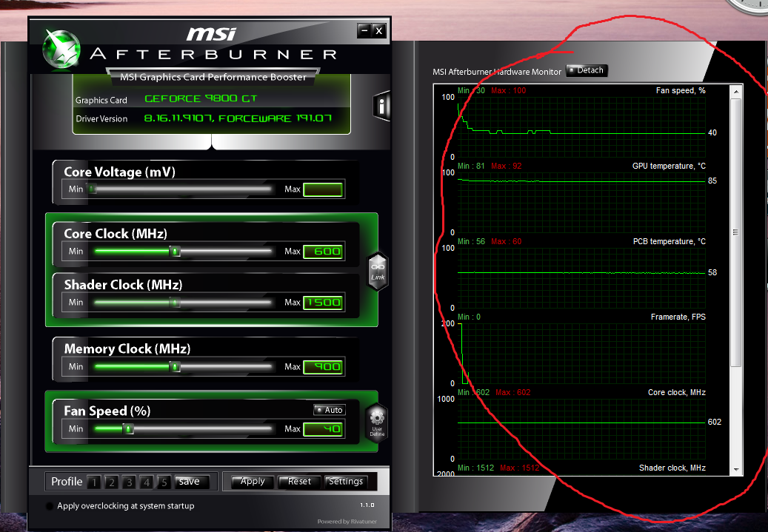Image resolution: width=768 pixels, height=532 pixels.
Task: Detach the hardware monitor
Action: (587, 70)
